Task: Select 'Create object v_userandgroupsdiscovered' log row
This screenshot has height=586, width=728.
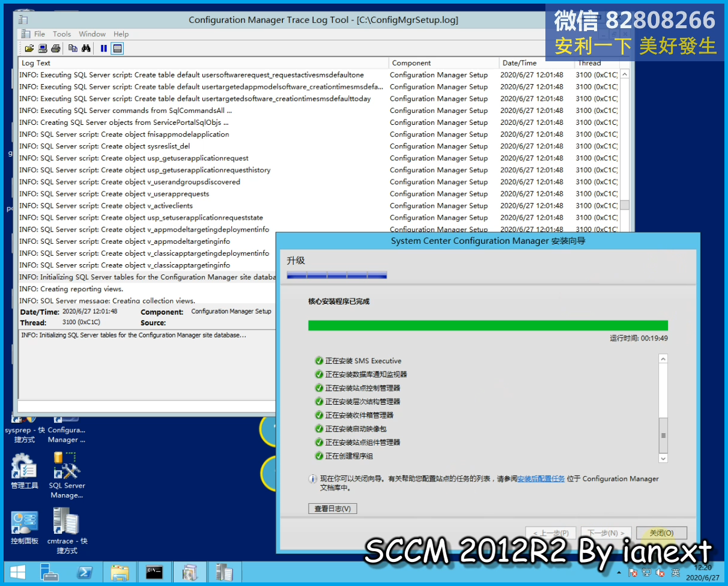Action: (318, 182)
